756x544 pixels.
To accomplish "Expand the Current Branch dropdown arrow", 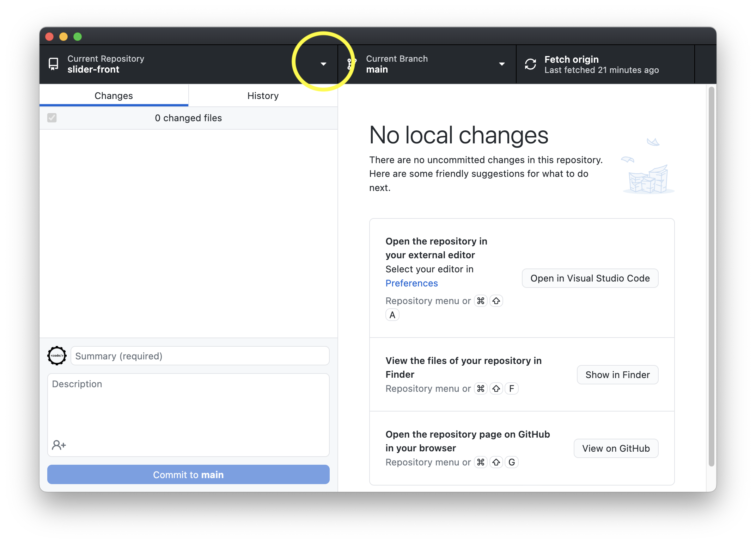I will (x=502, y=64).
